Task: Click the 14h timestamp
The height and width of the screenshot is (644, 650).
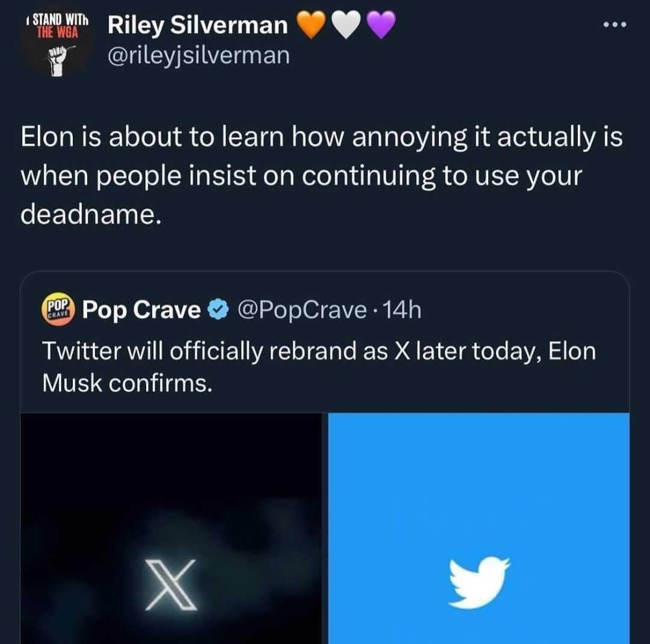Action: (403, 311)
